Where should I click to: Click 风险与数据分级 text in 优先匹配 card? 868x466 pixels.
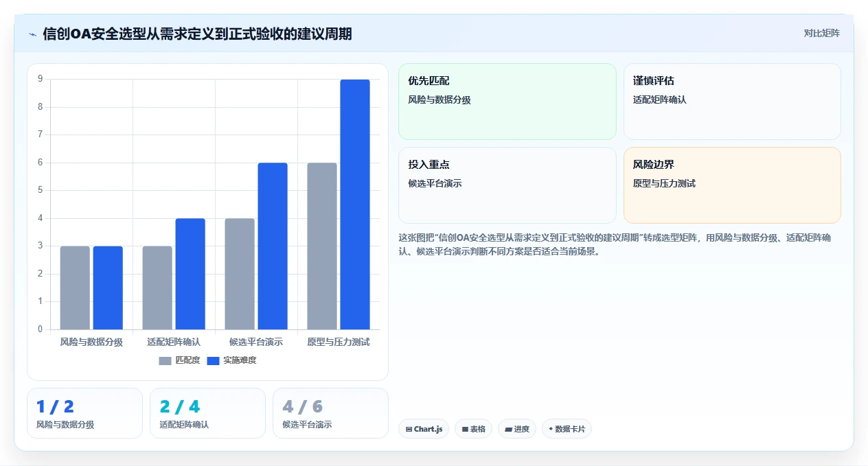439,100
